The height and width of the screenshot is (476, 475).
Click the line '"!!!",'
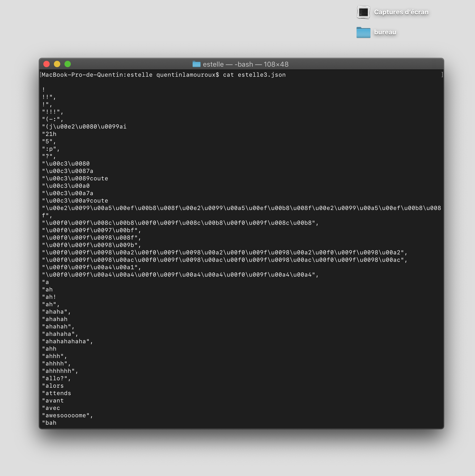pos(53,112)
